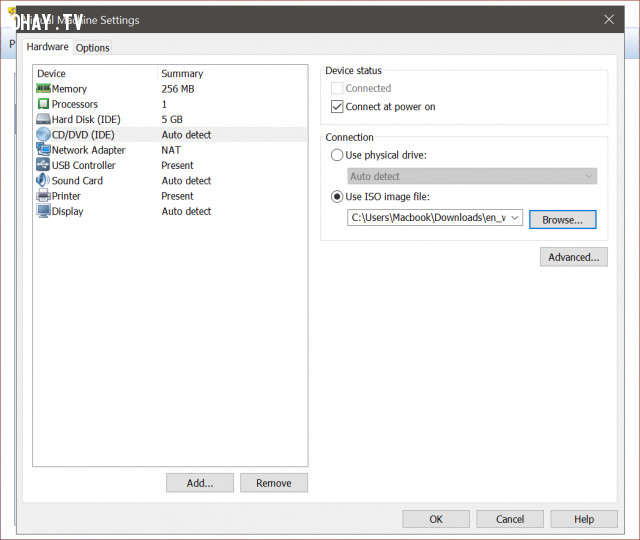Toggle the Connected checkbox

point(337,88)
